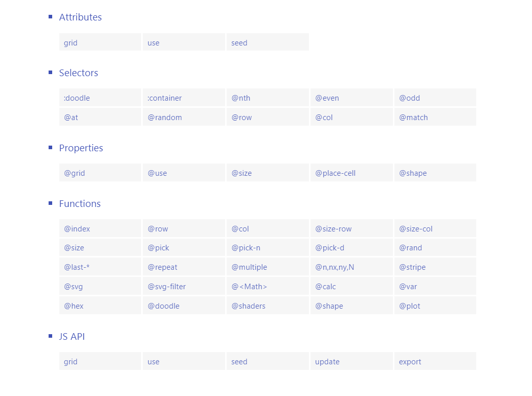532x396 pixels.
Task: View the @repeat function
Action: pyautogui.click(x=184, y=267)
